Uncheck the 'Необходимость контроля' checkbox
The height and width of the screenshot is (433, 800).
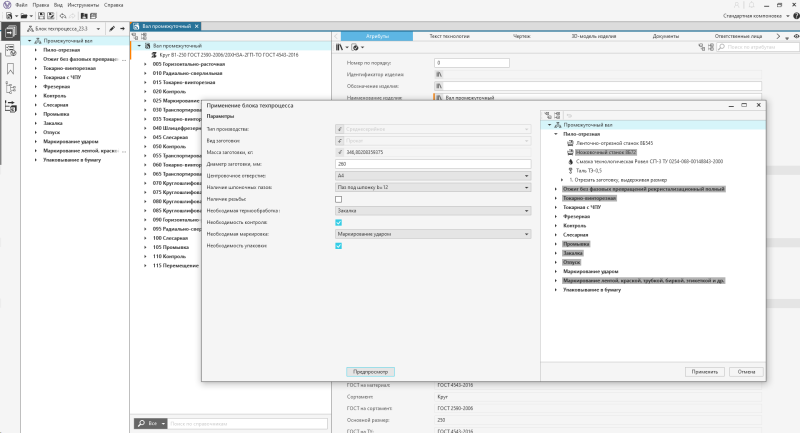coord(339,222)
